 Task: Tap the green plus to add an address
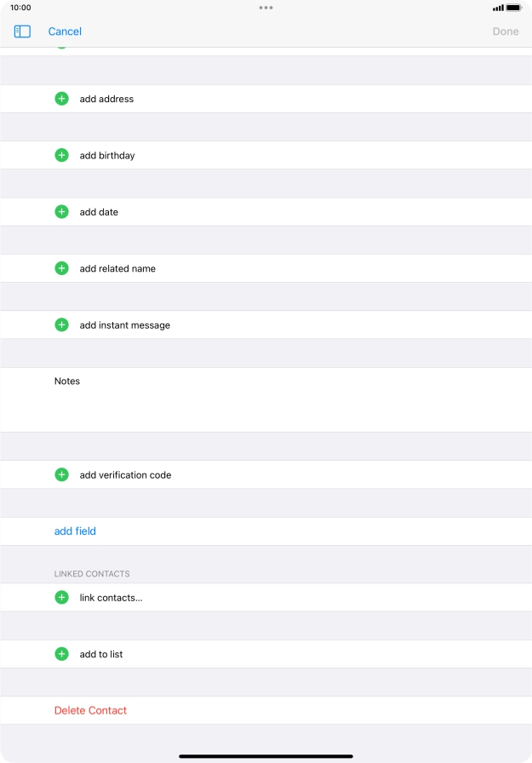click(x=60, y=98)
